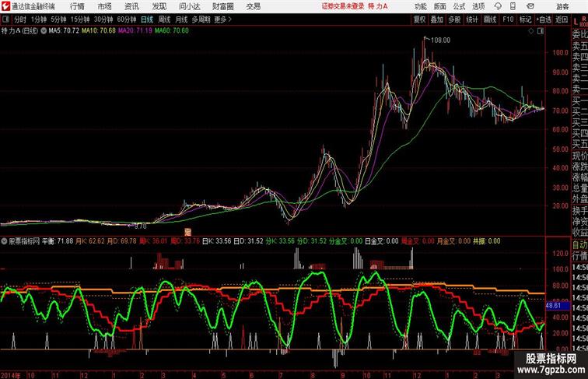Click the 多股 multi-stock button
The image size is (588, 379).
[x=454, y=19]
